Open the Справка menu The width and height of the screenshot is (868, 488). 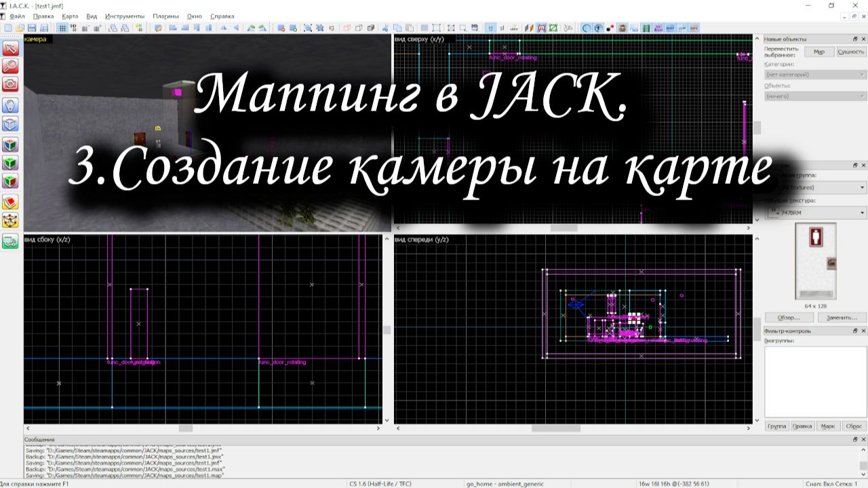click(x=222, y=16)
